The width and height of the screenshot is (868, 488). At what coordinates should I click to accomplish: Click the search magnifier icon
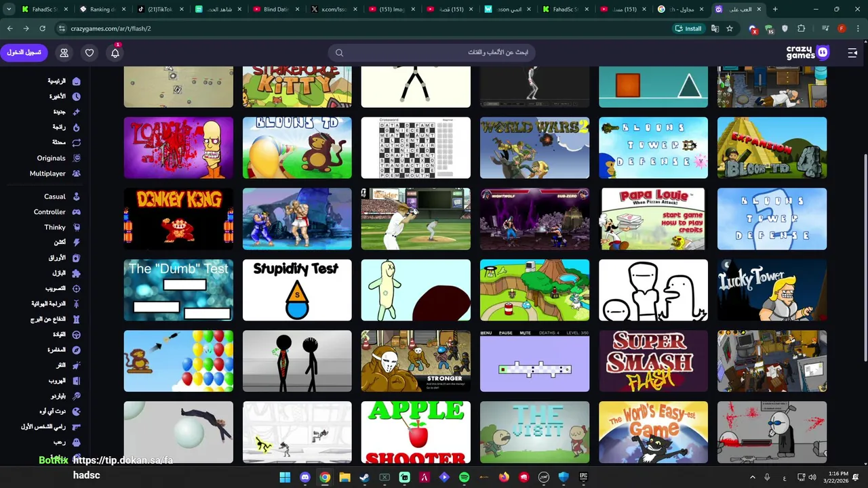[x=339, y=53]
